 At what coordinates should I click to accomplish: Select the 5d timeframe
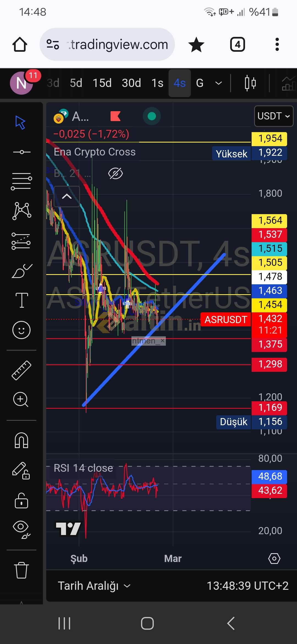pyautogui.click(x=76, y=83)
